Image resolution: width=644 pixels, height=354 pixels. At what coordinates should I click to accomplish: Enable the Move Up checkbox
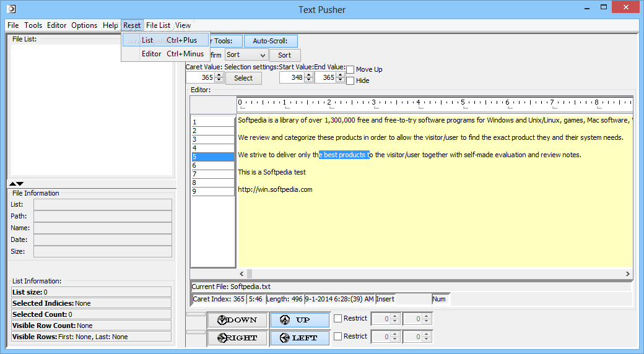[350, 69]
